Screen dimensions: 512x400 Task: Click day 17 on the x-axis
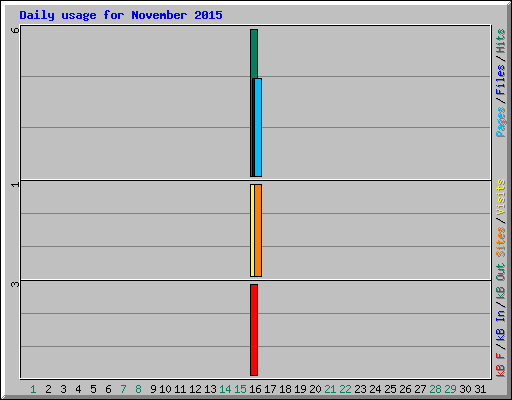(x=270, y=389)
